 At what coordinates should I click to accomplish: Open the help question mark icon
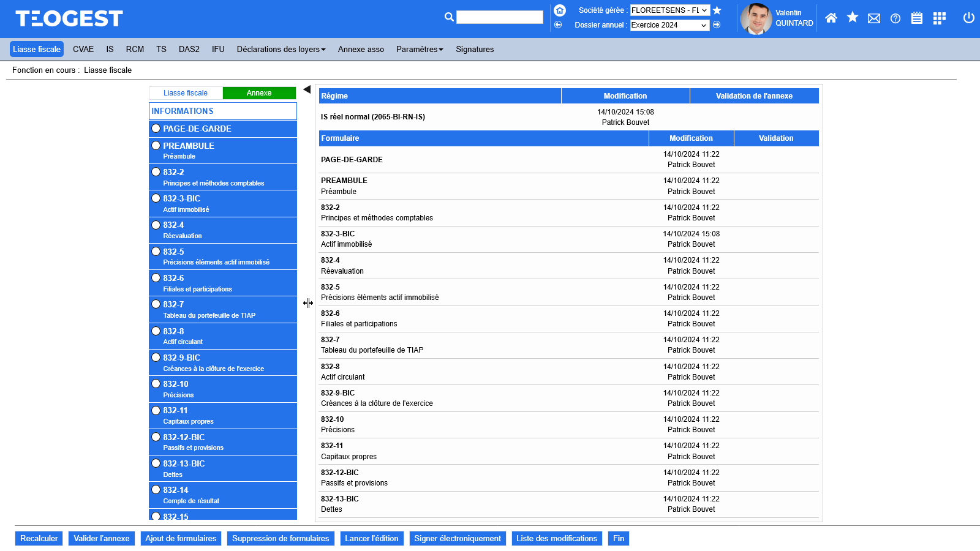click(x=895, y=18)
